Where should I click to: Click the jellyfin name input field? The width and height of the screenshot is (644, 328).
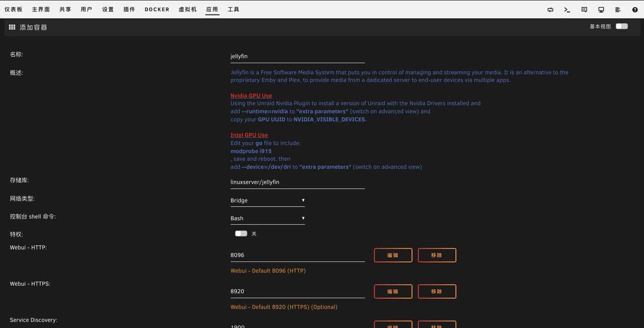[297, 56]
